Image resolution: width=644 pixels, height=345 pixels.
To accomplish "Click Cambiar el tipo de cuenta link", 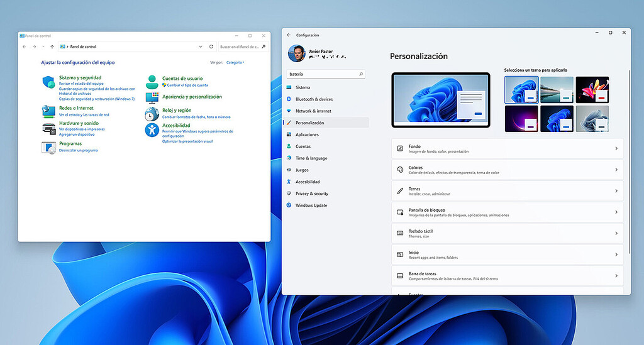I will [187, 85].
